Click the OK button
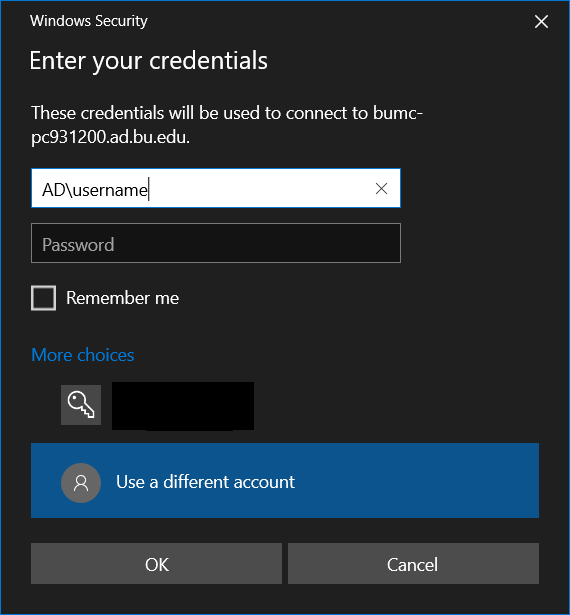570x615 pixels. point(157,564)
